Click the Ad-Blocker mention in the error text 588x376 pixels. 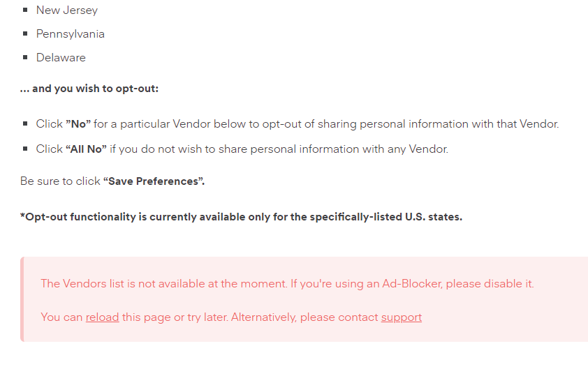click(x=412, y=283)
